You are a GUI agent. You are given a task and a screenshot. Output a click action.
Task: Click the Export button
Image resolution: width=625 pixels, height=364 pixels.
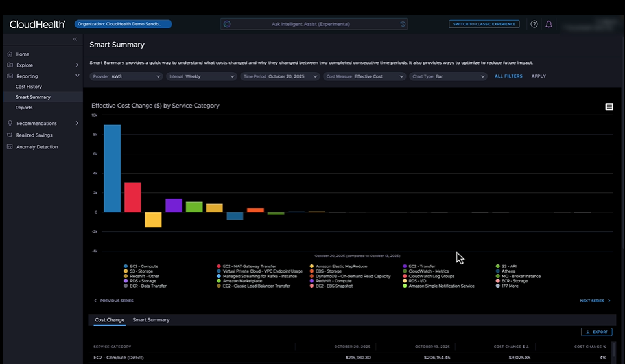(596, 332)
